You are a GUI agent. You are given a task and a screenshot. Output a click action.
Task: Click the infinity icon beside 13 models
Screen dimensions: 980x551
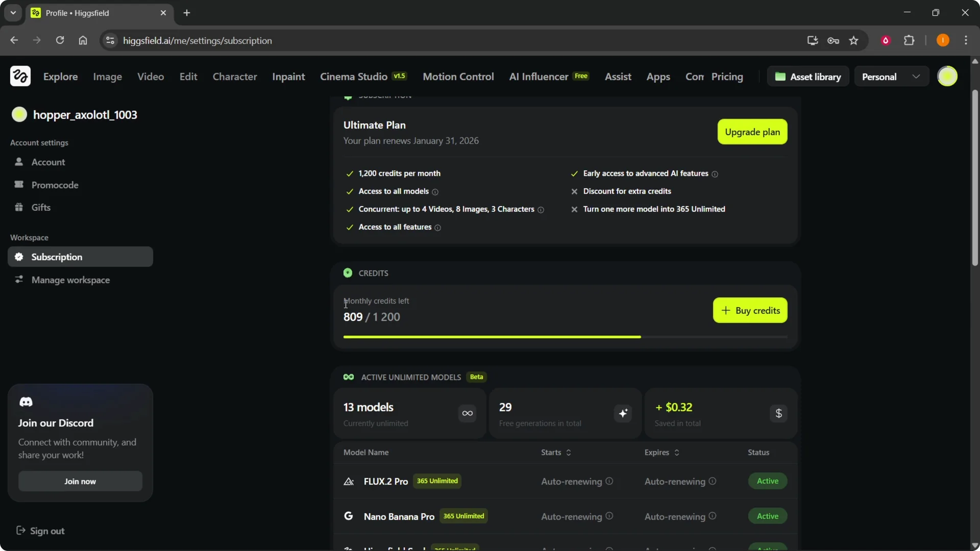467,414
